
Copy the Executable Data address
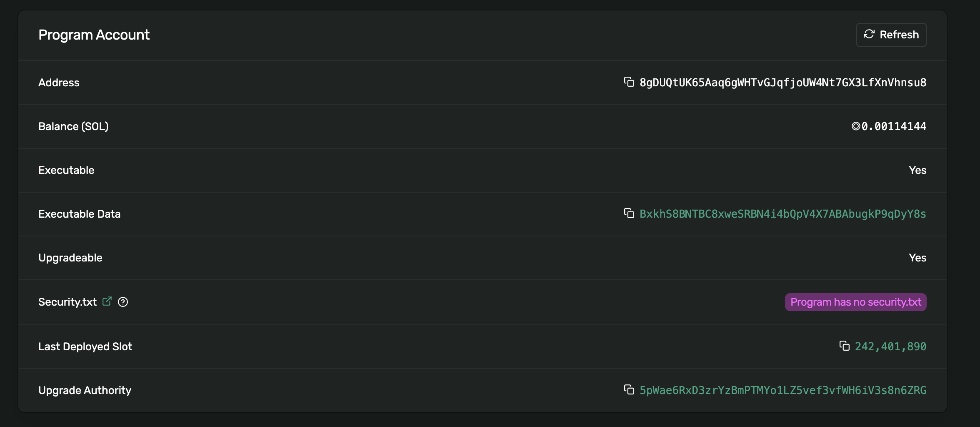click(629, 213)
